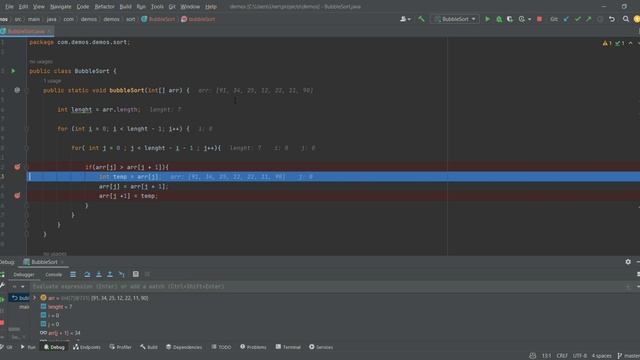The height and width of the screenshot is (360, 640).
Task: Click the Debug bug icon in the toolbar
Action: pos(499,19)
